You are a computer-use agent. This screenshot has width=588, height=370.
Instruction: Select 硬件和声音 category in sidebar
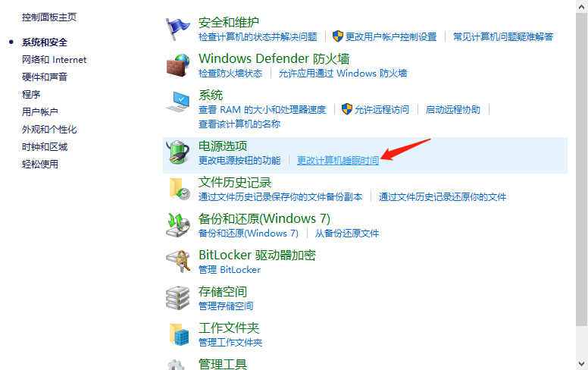click(x=45, y=77)
